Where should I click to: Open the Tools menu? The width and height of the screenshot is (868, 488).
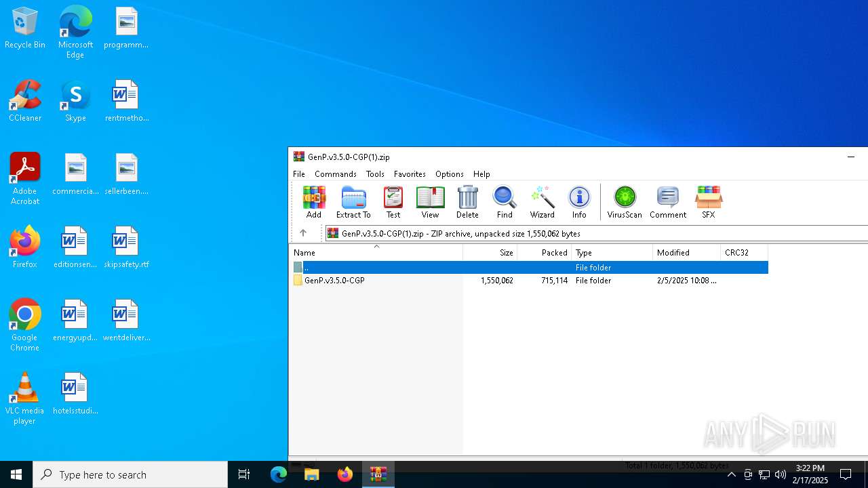(x=375, y=174)
